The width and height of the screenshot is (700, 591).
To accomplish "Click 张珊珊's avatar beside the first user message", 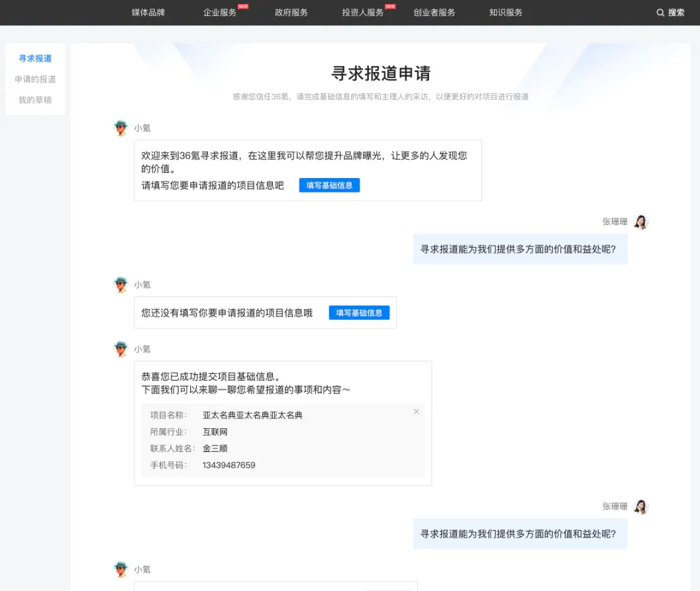I will pyautogui.click(x=640, y=222).
